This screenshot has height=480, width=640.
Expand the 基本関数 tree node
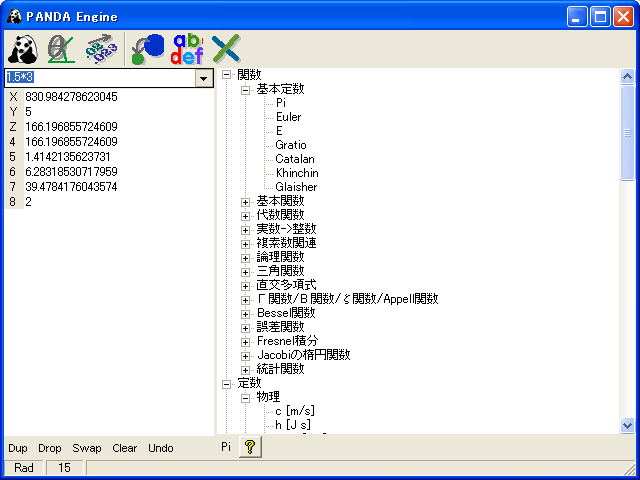point(245,202)
